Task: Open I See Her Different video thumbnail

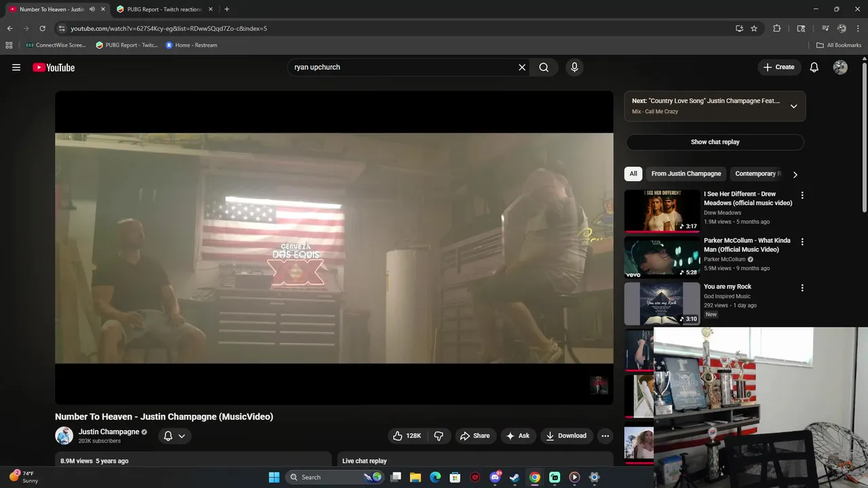Action: pos(662,211)
